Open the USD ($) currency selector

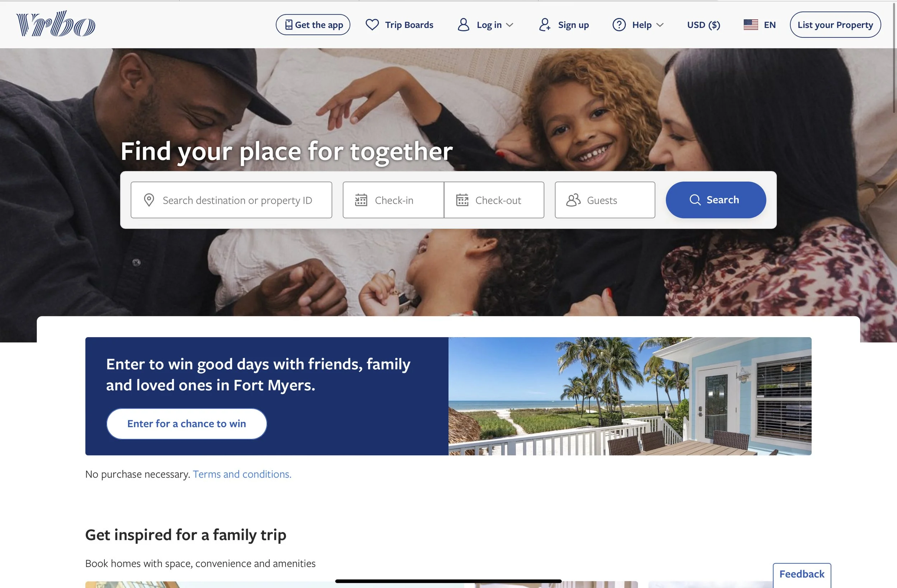pos(703,25)
